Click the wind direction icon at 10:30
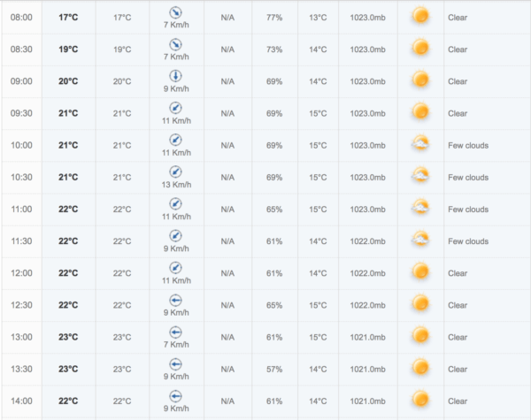This screenshot has height=420, width=531. pos(176,172)
